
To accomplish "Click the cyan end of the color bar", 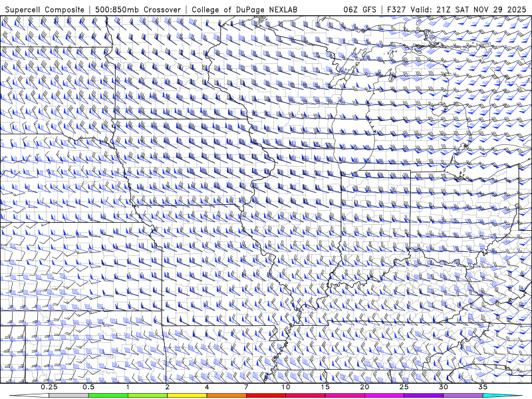I will pyautogui.click(x=502, y=396).
